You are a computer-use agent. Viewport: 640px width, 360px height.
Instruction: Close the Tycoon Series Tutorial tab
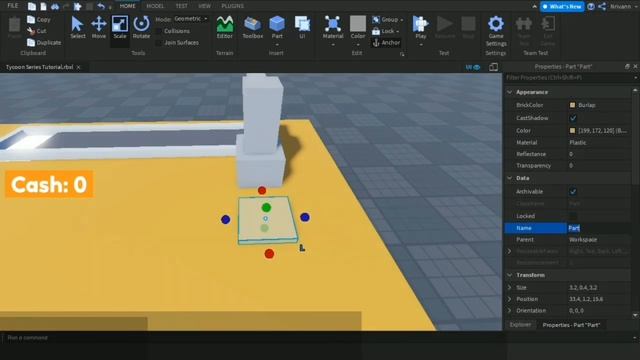pos(78,67)
